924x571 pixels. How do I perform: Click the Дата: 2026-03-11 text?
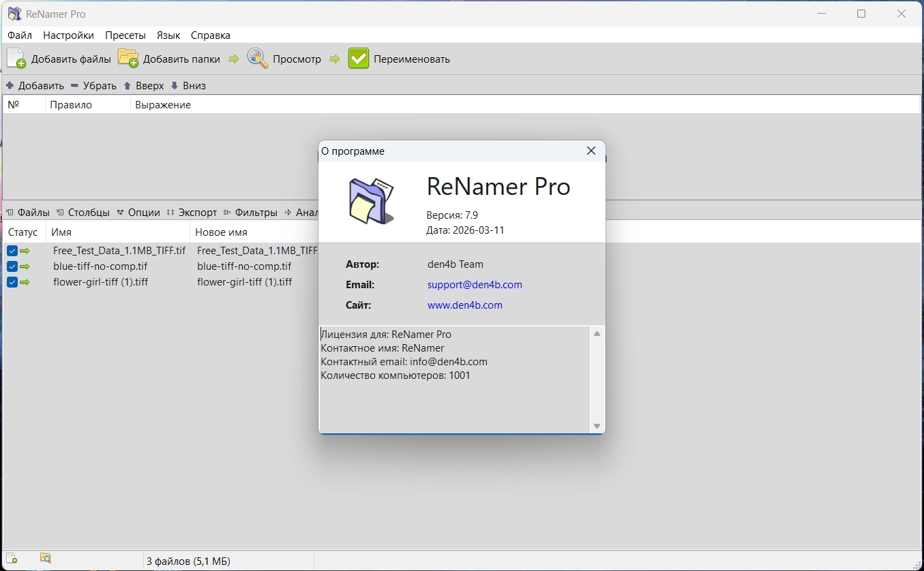tap(465, 230)
